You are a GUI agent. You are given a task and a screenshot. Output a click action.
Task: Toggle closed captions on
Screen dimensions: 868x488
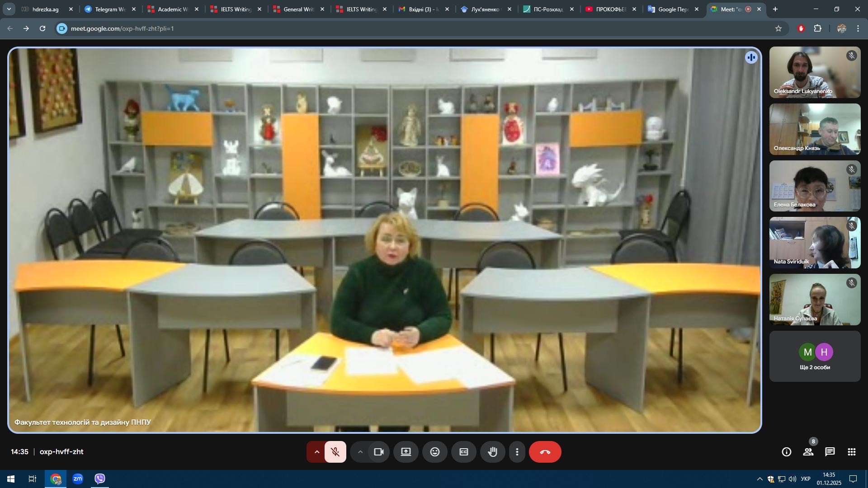[464, 452]
